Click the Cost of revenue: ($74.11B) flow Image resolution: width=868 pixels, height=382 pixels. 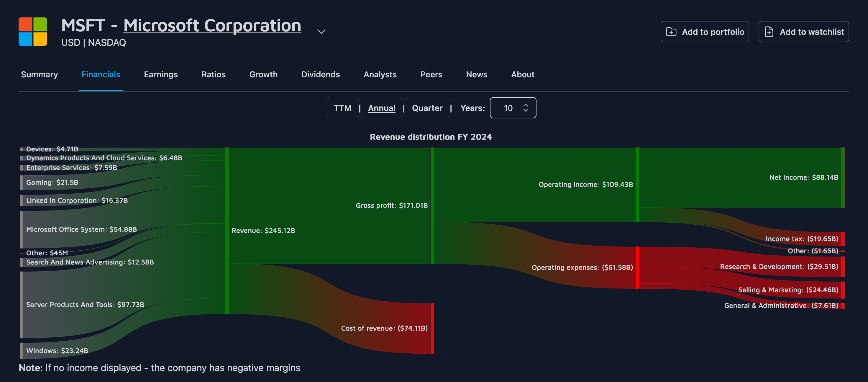(x=384, y=328)
